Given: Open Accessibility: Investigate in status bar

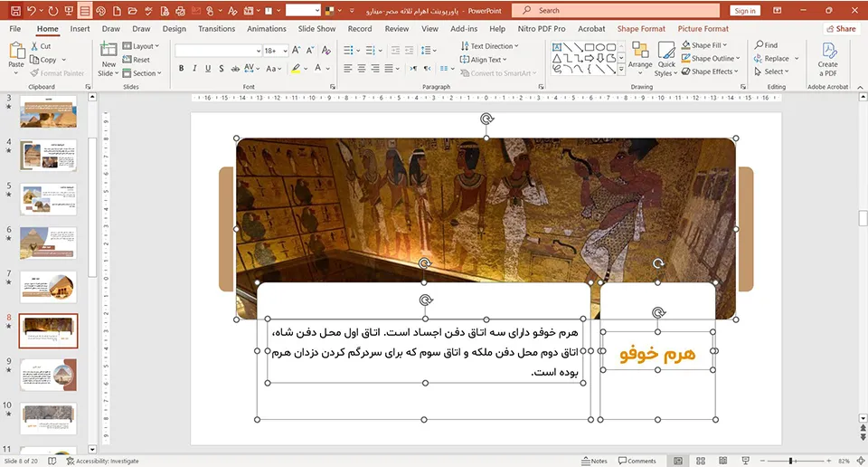Looking at the screenshot, I should (x=102, y=461).
